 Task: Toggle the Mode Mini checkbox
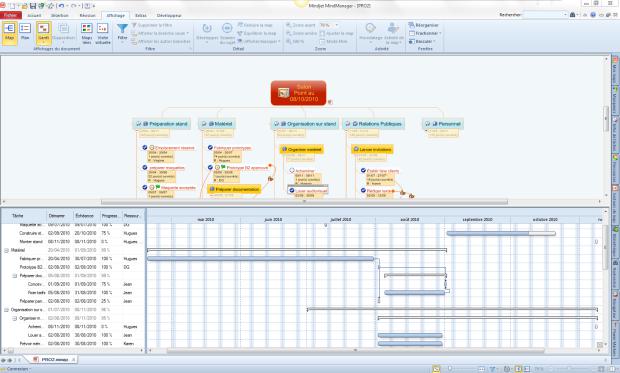322,42
